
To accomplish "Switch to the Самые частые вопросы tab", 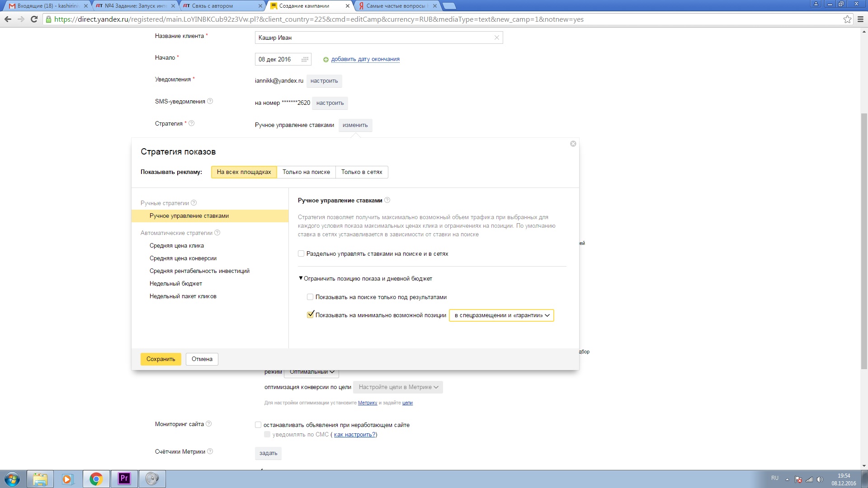I will tap(397, 6).
